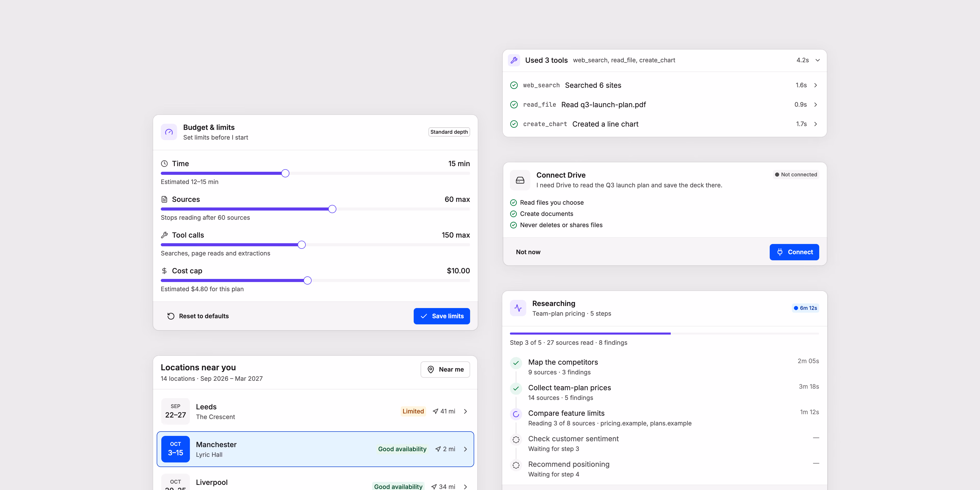Click the Tool calls slider handle
Image resolution: width=980 pixels, height=490 pixels.
click(x=302, y=245)
